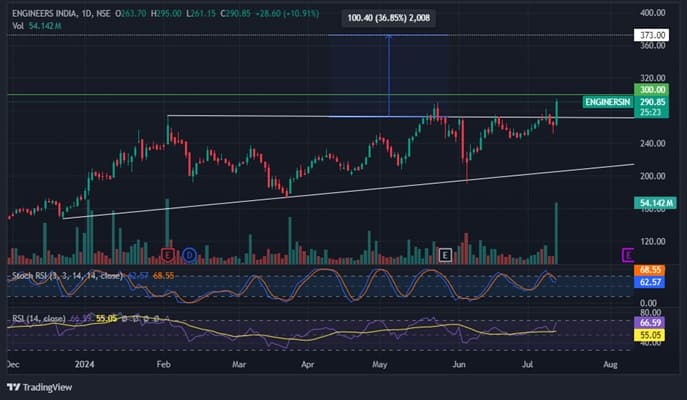Click the purple E marker at the right edge
The height and width of the screenshot is (400, 687).
coord(627,255)
